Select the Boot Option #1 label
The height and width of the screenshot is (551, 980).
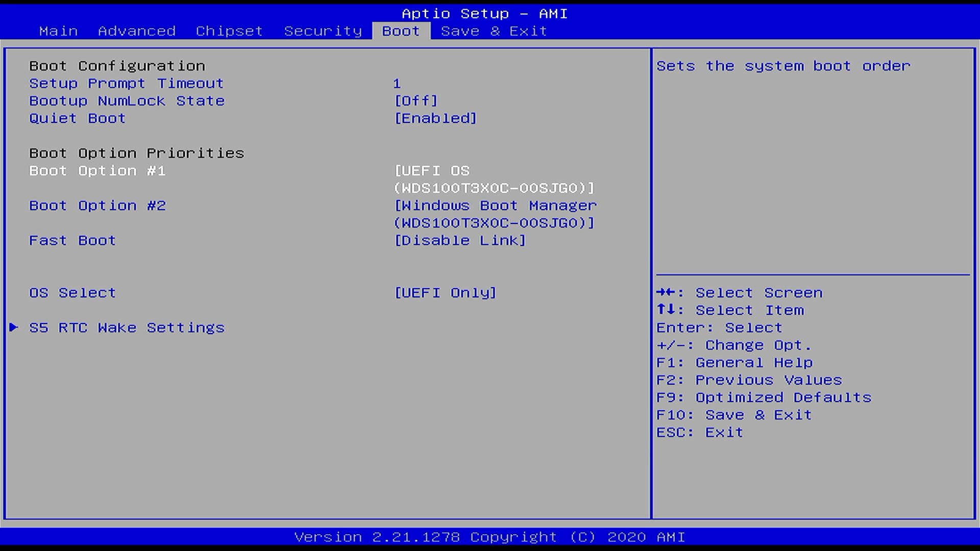[97, 171]
